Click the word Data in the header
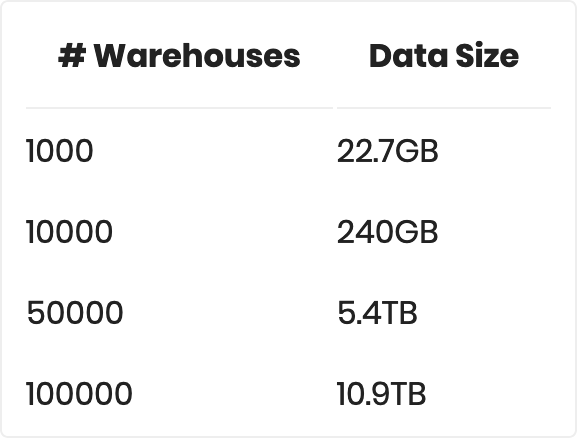577x438 pixels. (409, 56)
